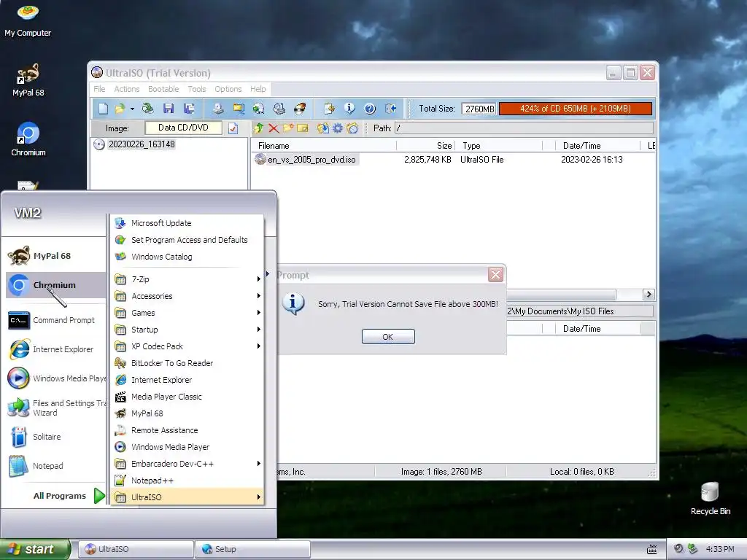Viewport: 747px width, 560px height.
Task: Click the horizontal scrollbar right arrow
Action: tap(648, 295)
